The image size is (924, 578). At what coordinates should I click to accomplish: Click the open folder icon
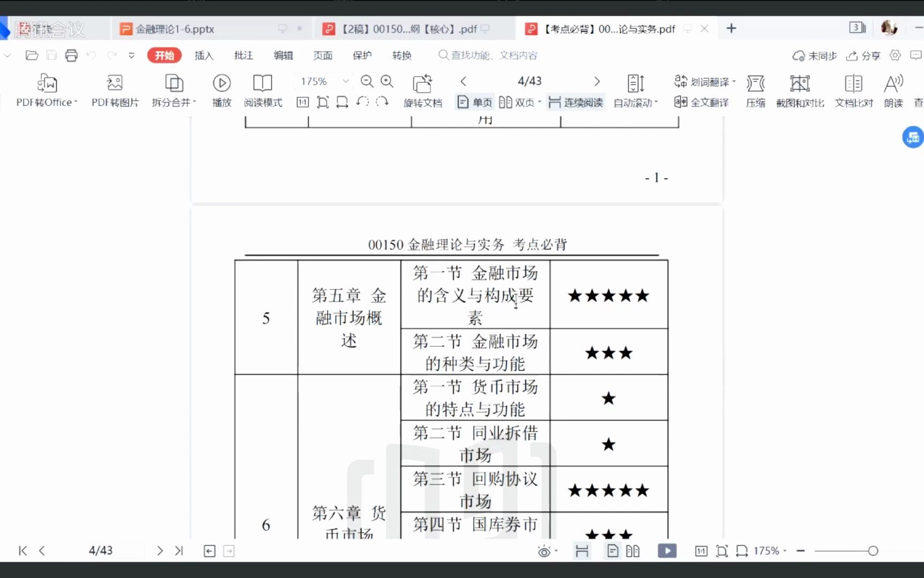[x=32, y=55]
